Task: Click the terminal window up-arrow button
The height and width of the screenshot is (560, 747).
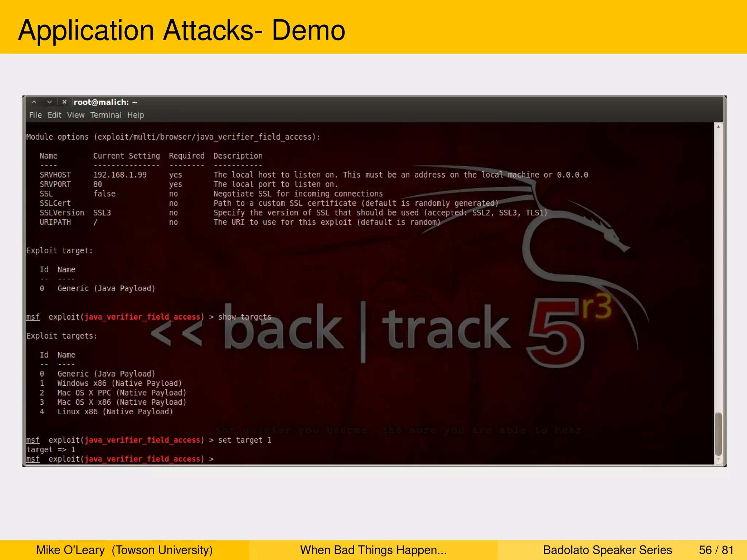Action: (34, 102)
